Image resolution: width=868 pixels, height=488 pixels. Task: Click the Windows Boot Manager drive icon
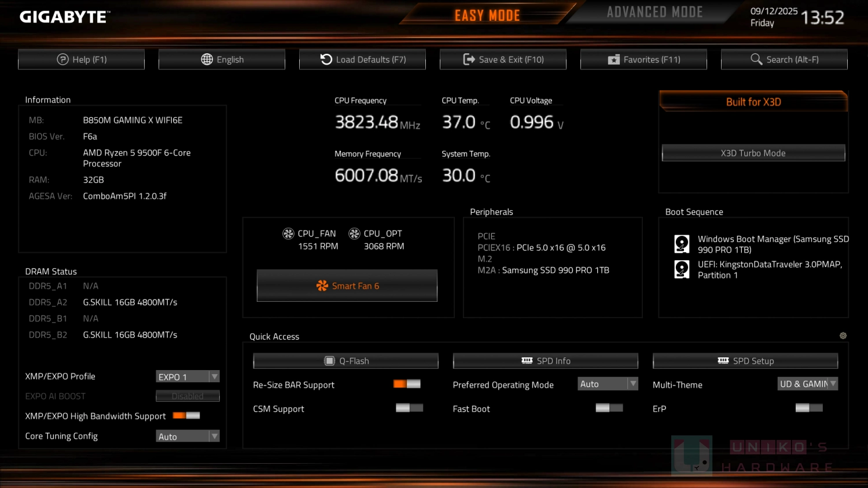point(682,244)
